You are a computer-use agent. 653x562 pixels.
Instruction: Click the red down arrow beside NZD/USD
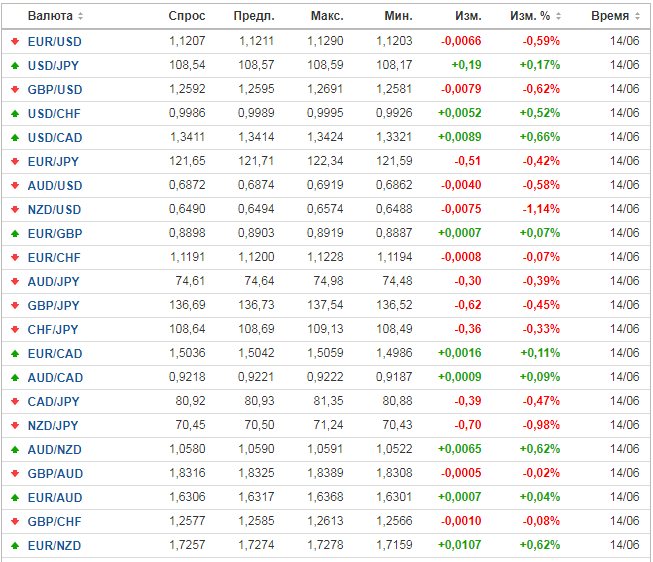15,209
